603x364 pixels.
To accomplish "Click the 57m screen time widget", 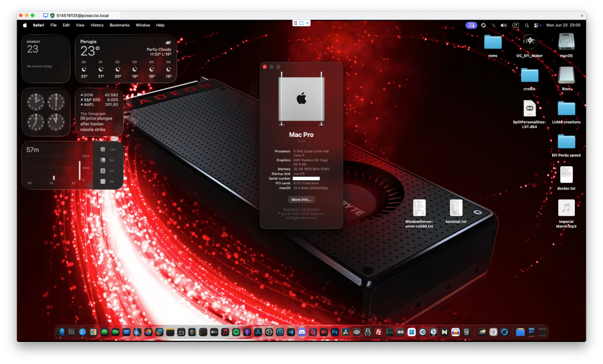I will click(x=73, y=165).
